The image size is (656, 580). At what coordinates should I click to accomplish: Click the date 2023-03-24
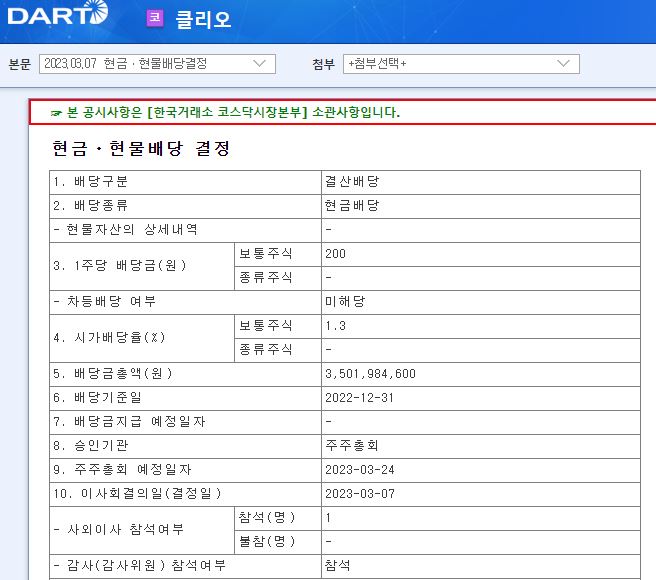pyautogui.click(x=360, y=470)
